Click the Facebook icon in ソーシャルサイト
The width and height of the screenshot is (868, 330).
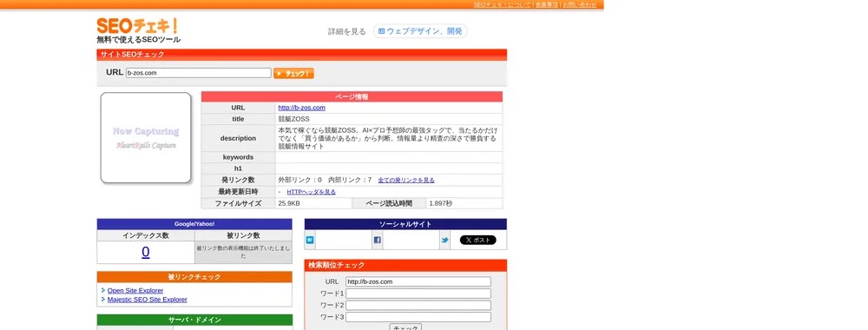(377, 240)
